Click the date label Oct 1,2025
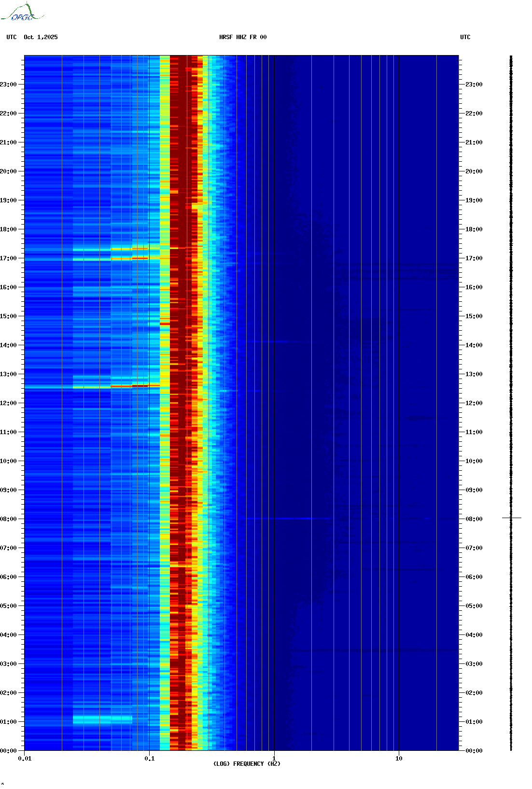Viewport: 532px width, 789px height. click(41, 37)
